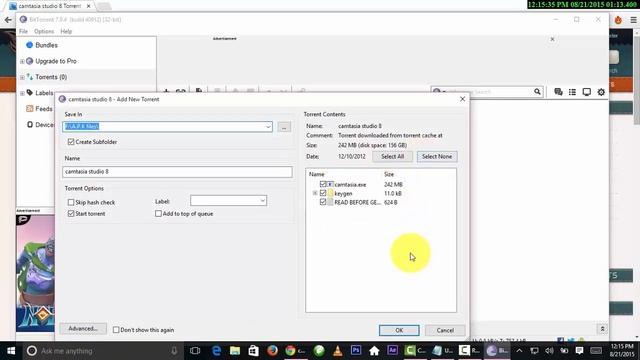This screenshot has width=640, height=360.
Task: Toggle Create Subfolder checkbox
Action: point(71,142)
